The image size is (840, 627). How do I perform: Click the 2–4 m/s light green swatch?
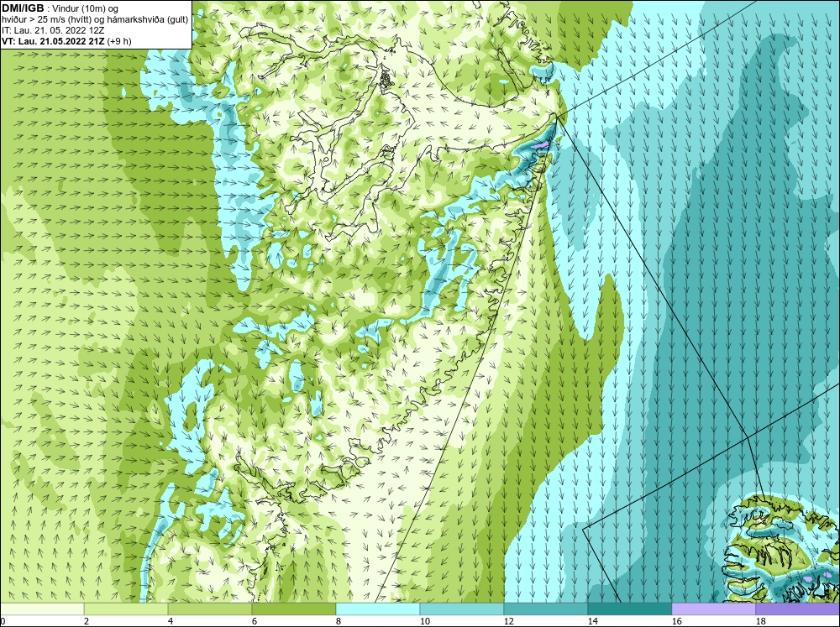click(x=126, y=609)
